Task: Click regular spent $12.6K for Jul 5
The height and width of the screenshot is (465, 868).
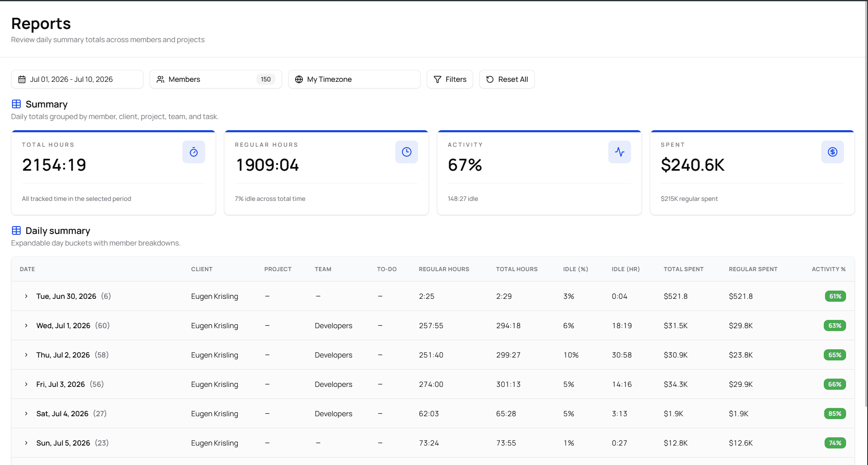Action: click(741, 443)
